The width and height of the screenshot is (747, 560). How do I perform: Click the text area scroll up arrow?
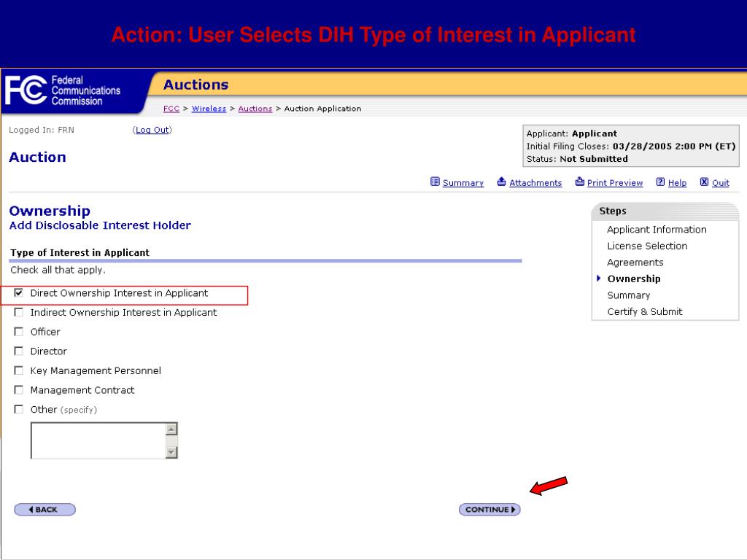pyautogui.click(x=171, y=429)
